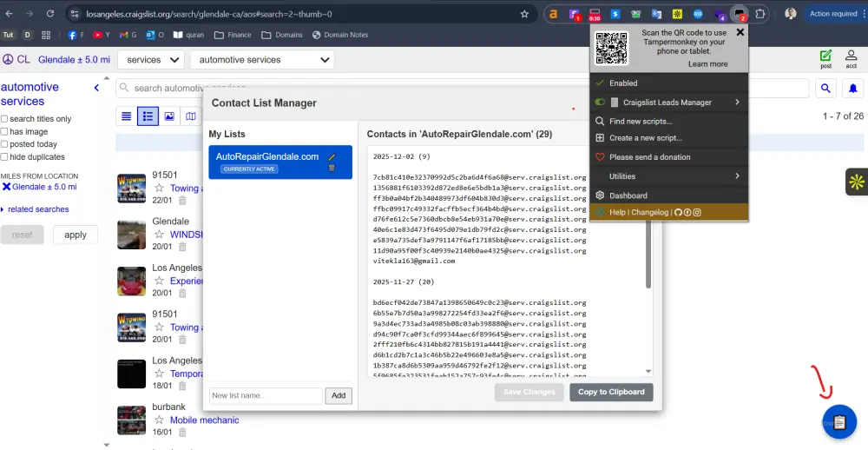Collapse the automotive services sidebar chevron
Image resolution: width=868 pixels, height=450 pixels.
[x=96, y=88]
